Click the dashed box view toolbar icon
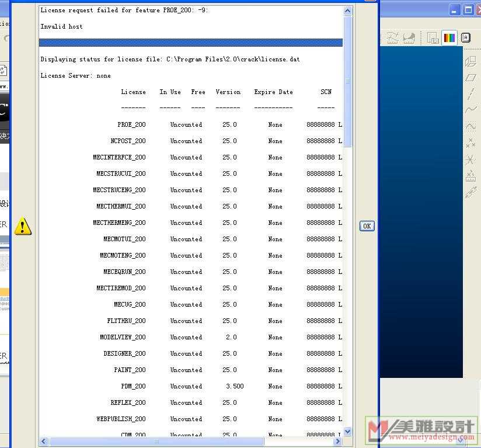This screenshot has height=448, width=481. click(x=433, y=38)
